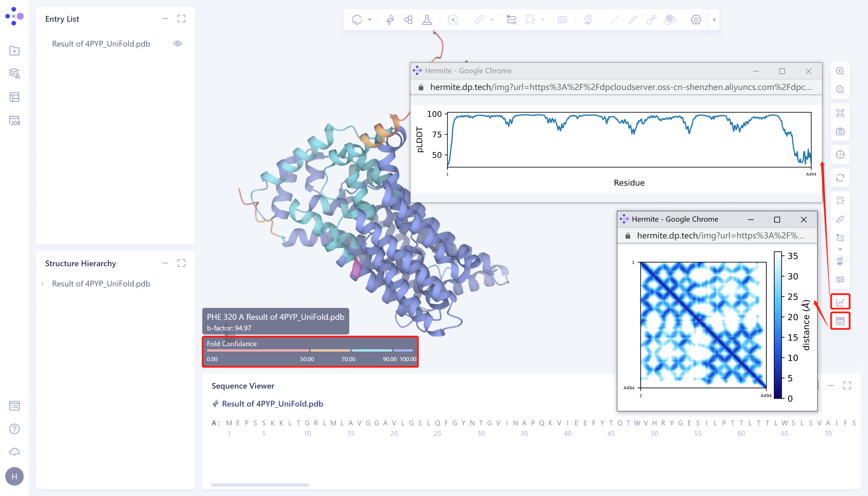This screenshot has height=496, width=868.
Task: Click the zoom in magnifier icon
Action: click(x=840, y=71)
